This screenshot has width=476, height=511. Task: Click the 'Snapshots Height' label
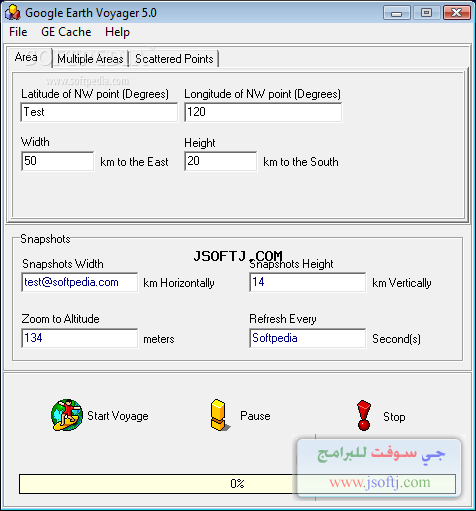coord(291,264)
